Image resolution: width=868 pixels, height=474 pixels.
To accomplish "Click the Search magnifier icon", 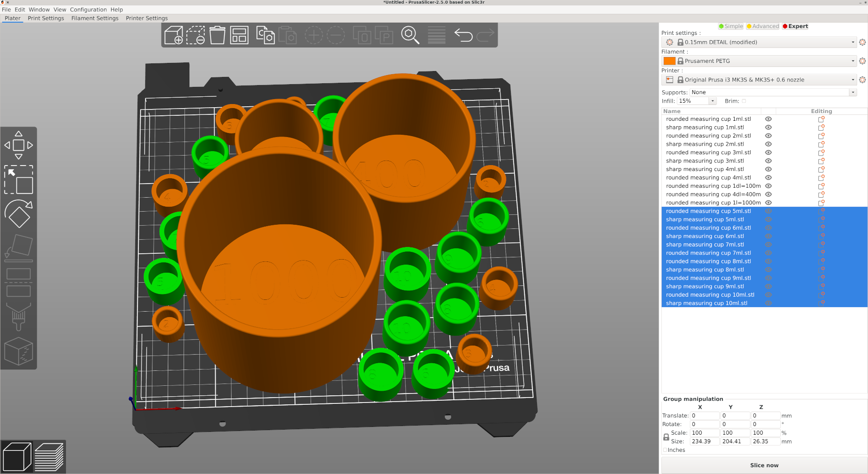I will [410, 35].
